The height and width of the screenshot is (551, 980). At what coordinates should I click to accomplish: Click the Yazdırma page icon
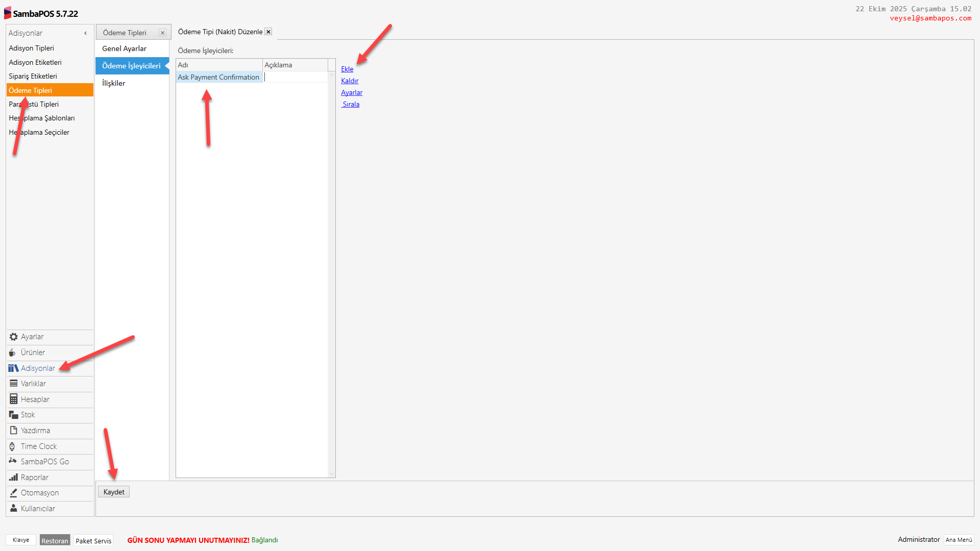14,431
